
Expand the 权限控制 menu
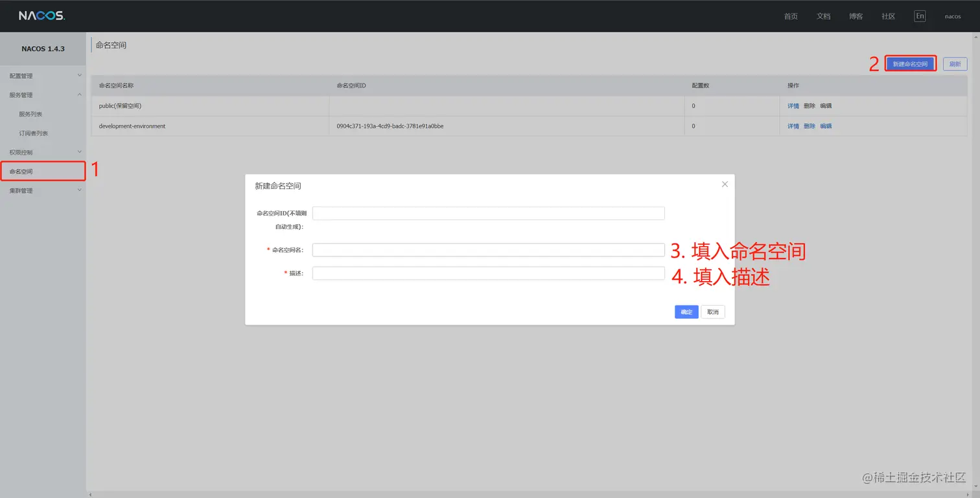pos(43,152)
